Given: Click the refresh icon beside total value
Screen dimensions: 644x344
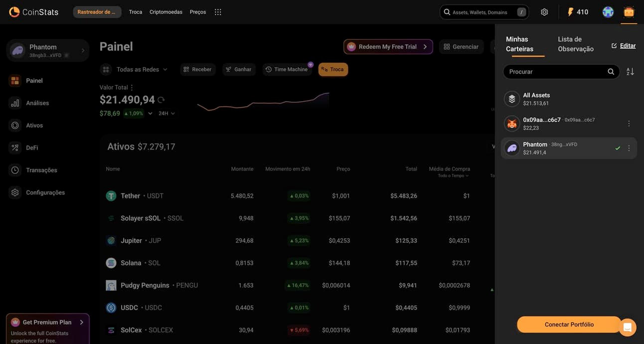Looking at the screenshot, I should 161,100.
